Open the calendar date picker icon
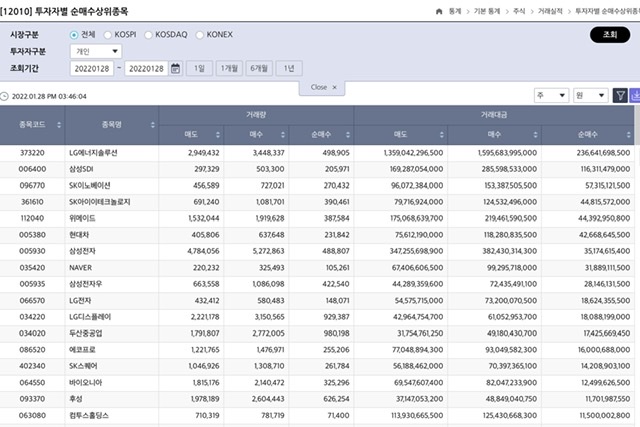 click(x=176, y=68)
